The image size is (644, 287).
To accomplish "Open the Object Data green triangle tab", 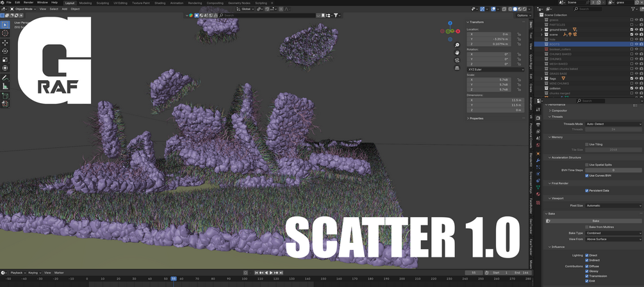I will 538,187.
